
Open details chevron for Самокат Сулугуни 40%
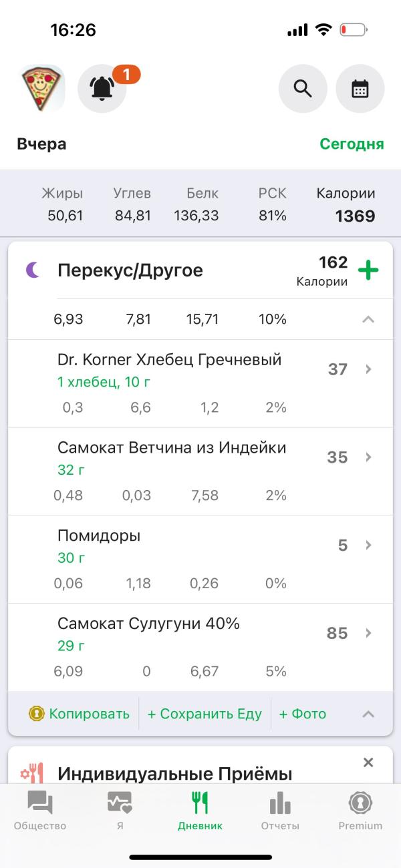368,633
